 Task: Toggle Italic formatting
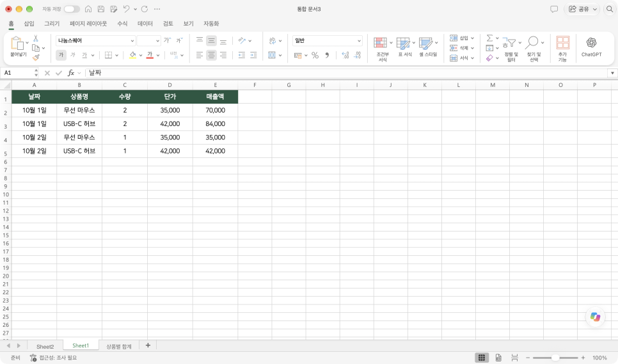73,55
